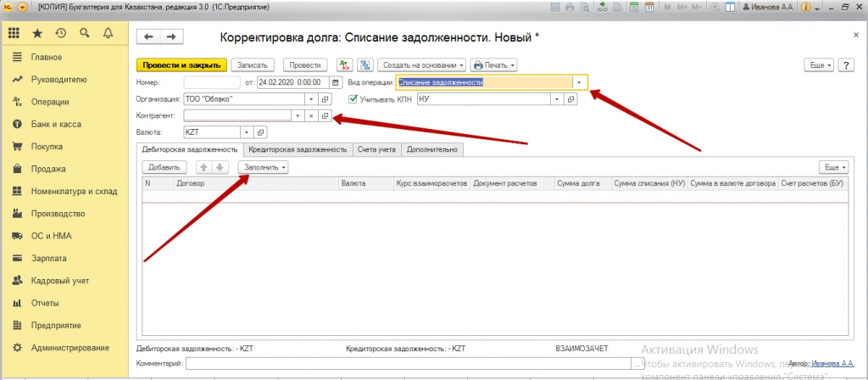Open notifications bell icon

point(108,33)
